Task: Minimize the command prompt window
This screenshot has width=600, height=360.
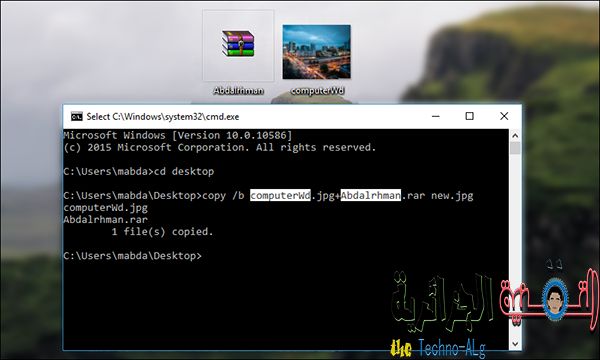Action: (x=436, y=116)
